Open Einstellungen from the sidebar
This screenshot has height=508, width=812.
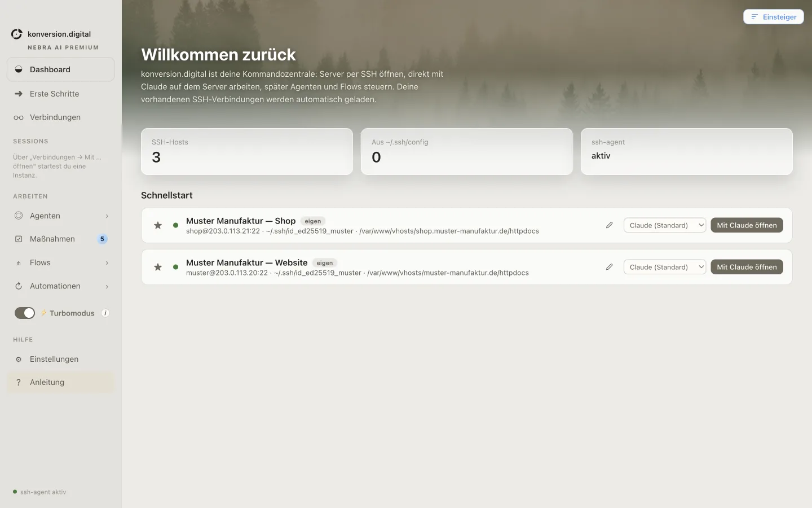coord(60,359)
